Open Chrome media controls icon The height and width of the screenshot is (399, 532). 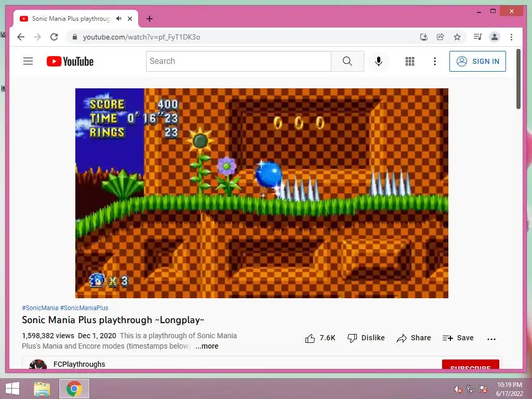point(478,37)
